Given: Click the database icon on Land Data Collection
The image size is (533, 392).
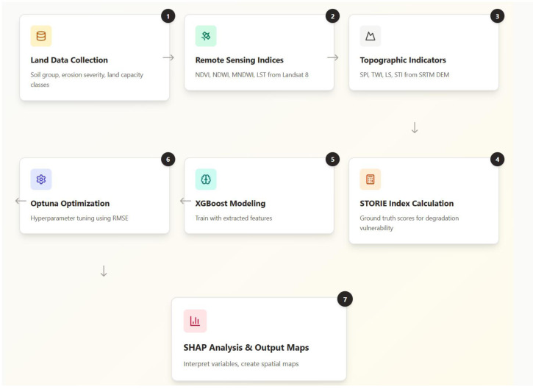Looking at the screenshot, I should [40, 36].
